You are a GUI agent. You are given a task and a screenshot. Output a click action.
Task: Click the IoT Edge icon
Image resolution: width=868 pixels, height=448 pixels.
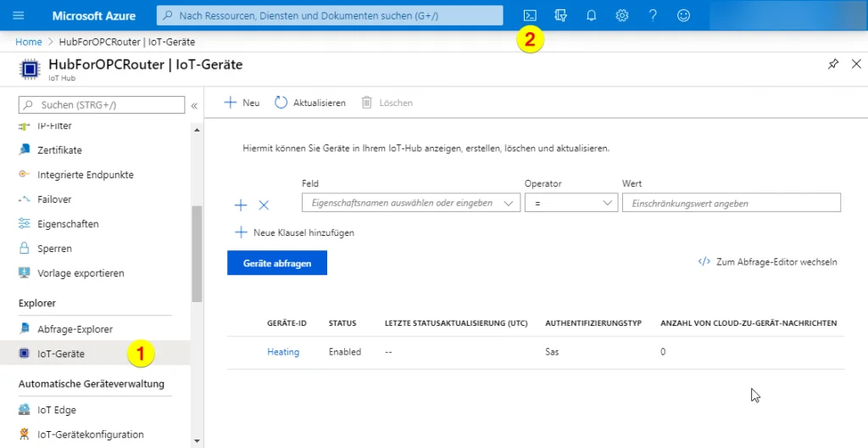25,410
